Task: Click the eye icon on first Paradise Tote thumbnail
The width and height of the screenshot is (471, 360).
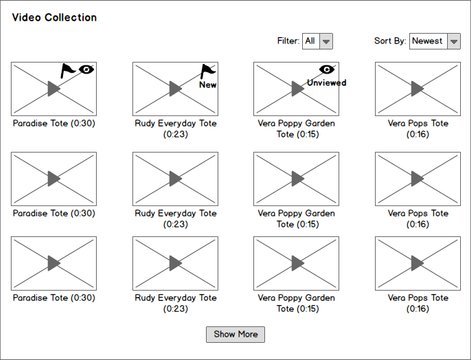Action: tap(86, 69)
